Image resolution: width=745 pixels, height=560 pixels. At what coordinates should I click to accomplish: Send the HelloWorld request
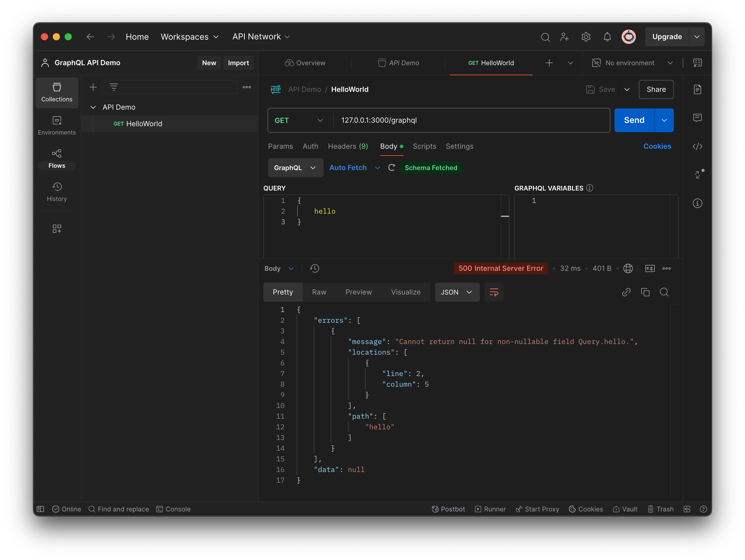[633, 120]
